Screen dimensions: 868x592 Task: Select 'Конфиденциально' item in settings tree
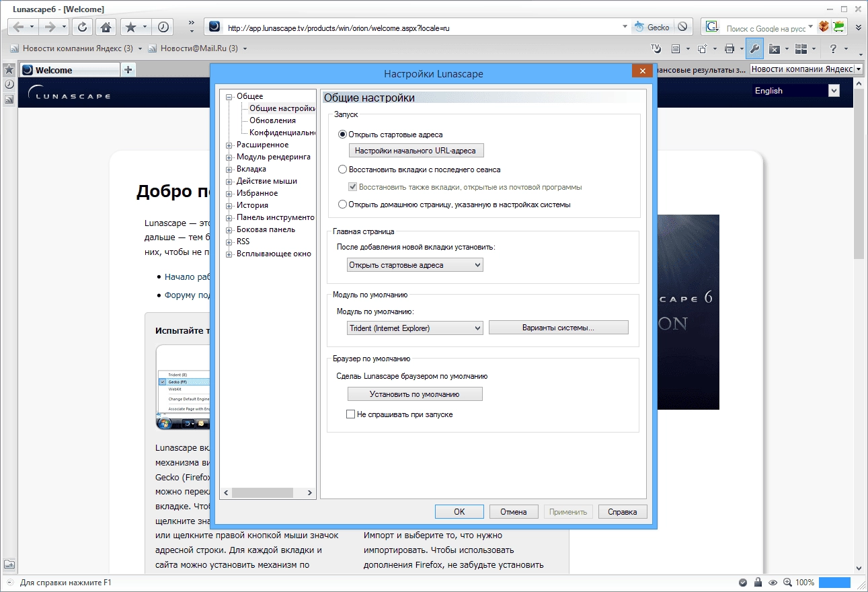pyautogui.click(x=282, y=133)
